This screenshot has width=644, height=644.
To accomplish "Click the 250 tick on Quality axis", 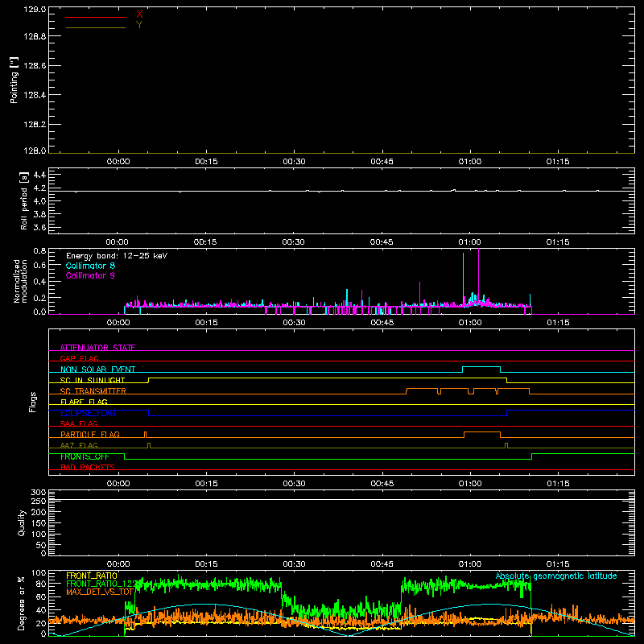I will (x=39, y=502).
